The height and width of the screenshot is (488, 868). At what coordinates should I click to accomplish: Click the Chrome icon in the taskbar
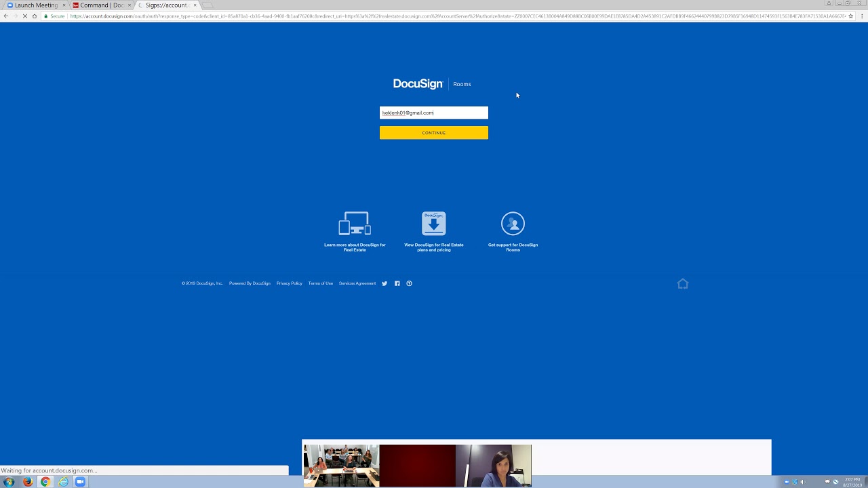point(45,482)
